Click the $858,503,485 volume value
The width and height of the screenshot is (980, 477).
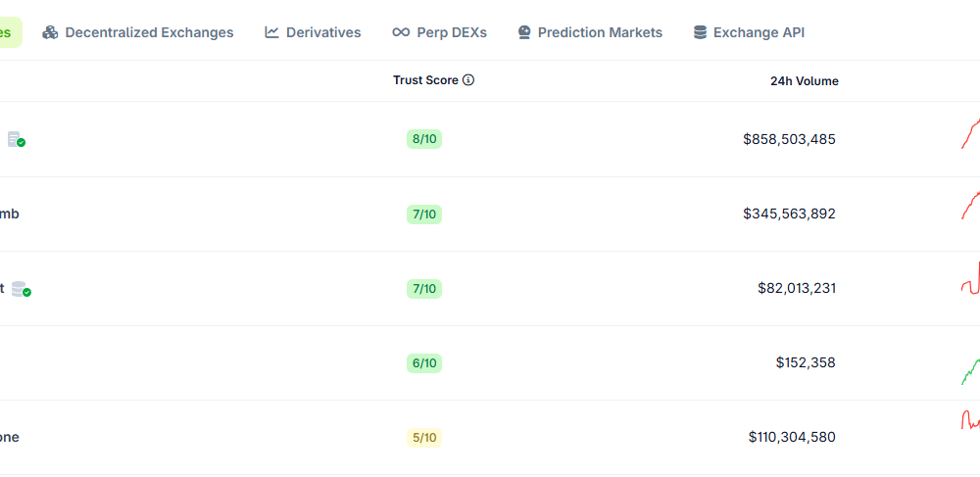point(789,139)
